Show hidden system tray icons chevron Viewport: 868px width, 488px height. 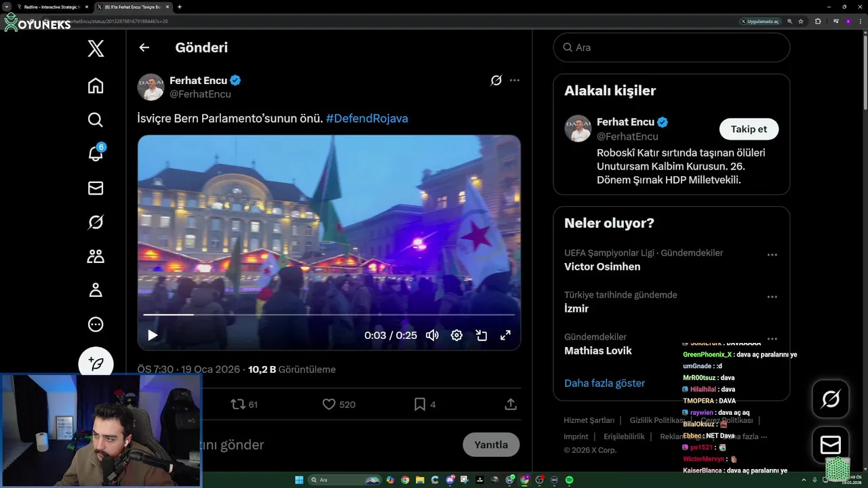[805, 480]
